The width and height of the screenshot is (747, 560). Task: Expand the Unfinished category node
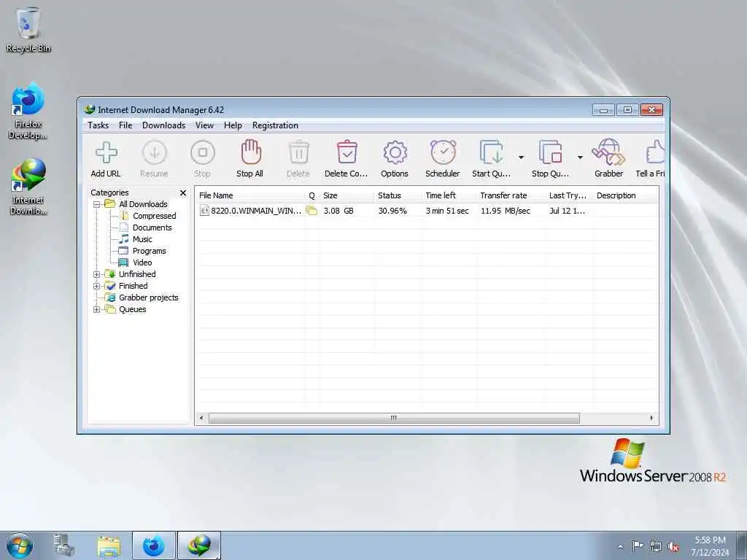coord(97,274)
